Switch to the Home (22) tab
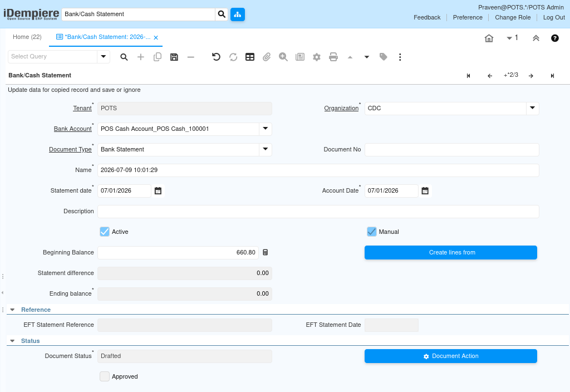The image size is (570, 392). tap(27, 37)
